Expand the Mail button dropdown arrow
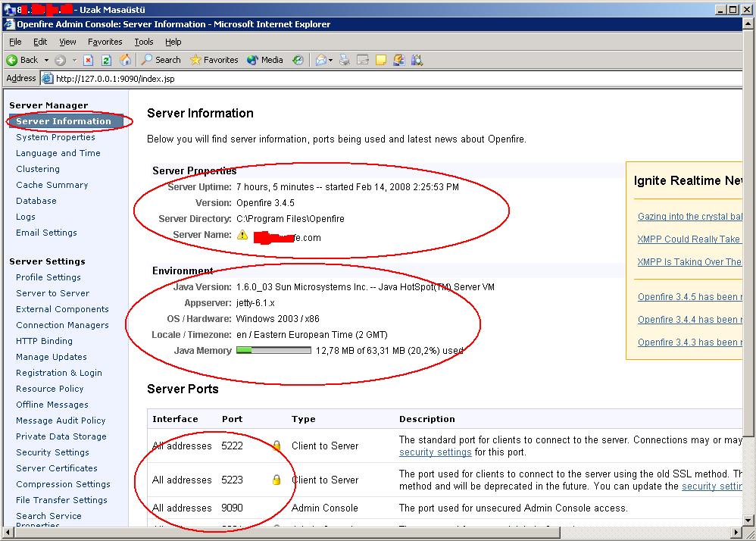Image resolution: width=756 pixels, height=541 pixels. pos(330,61)
